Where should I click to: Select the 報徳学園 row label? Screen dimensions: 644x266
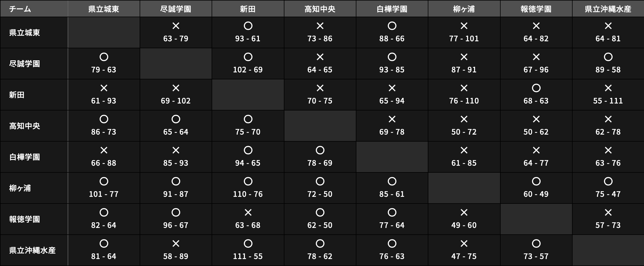click(x=25, y=219)
